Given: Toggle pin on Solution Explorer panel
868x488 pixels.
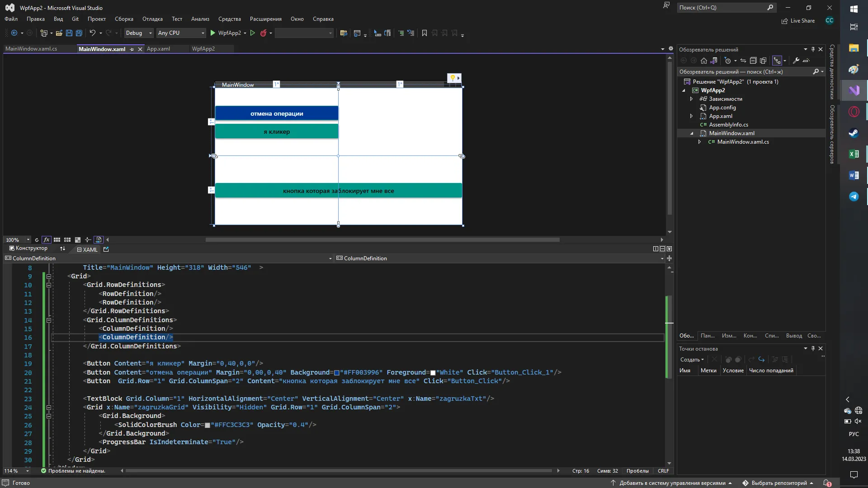Looking at the screenshot, I should point(813,49).
